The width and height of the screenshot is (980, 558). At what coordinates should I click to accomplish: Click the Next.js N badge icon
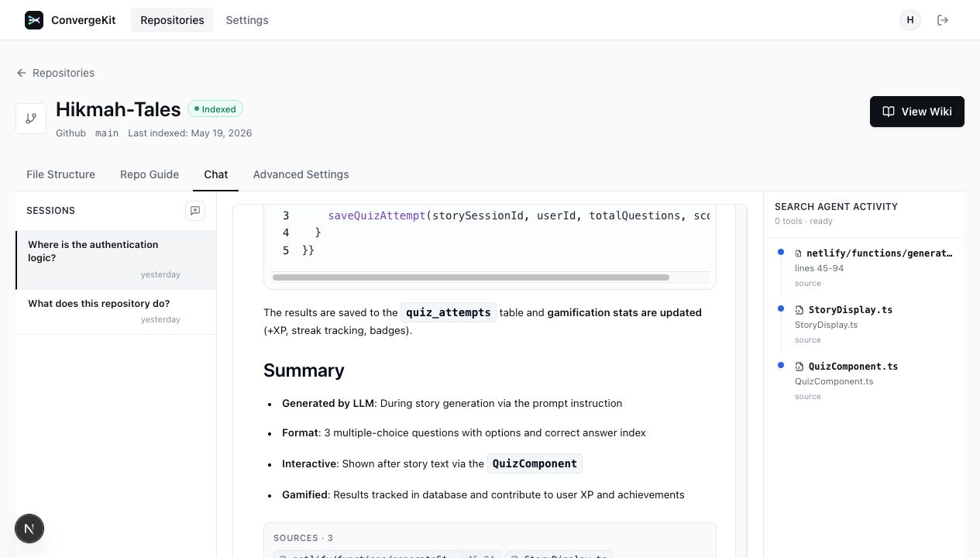29,529
